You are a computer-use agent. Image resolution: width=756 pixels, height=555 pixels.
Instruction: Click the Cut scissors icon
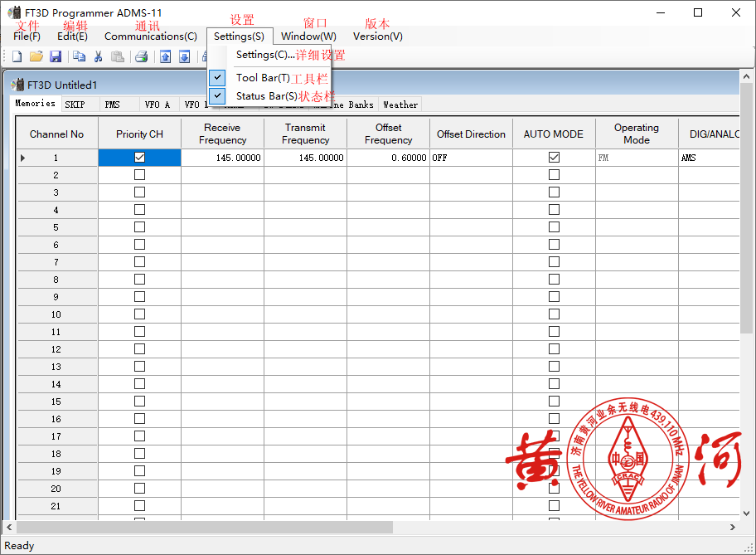[98, 56]
